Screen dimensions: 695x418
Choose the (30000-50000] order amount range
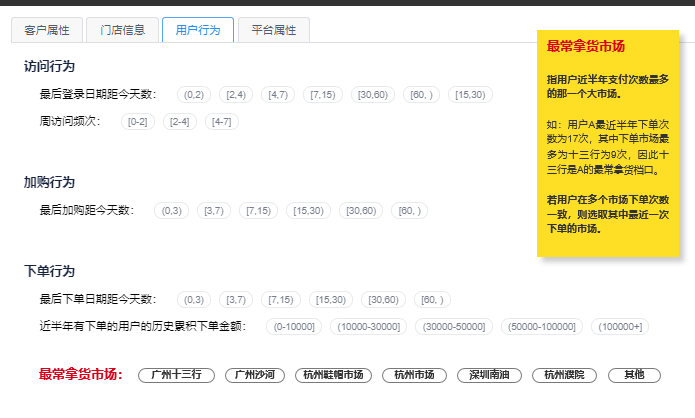click(453, 327)
